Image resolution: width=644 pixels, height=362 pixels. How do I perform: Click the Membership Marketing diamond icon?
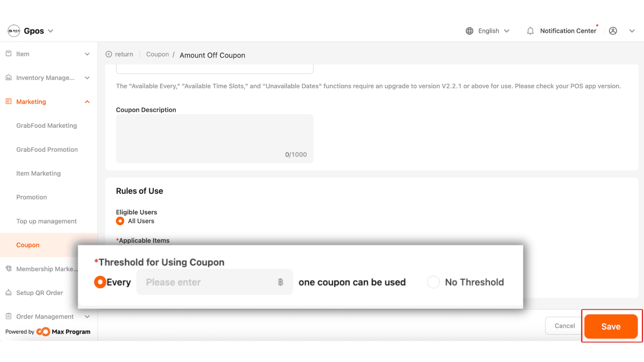click(x=9, y=269)
